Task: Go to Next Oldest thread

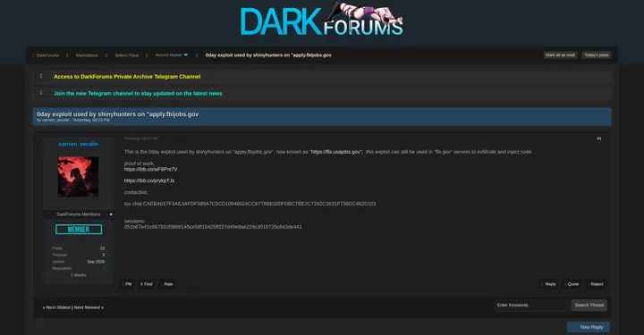Action: point(56,307)
